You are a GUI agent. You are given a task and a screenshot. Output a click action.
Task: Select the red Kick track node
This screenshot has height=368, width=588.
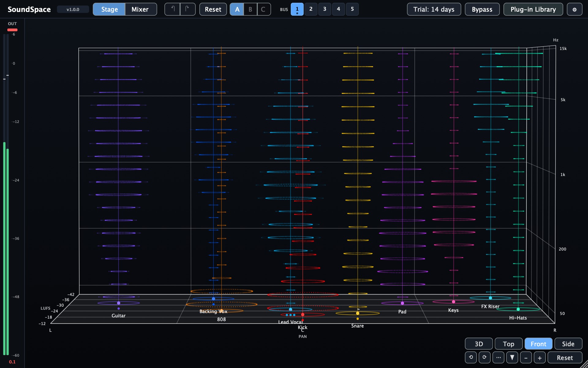tap(303, 315)
